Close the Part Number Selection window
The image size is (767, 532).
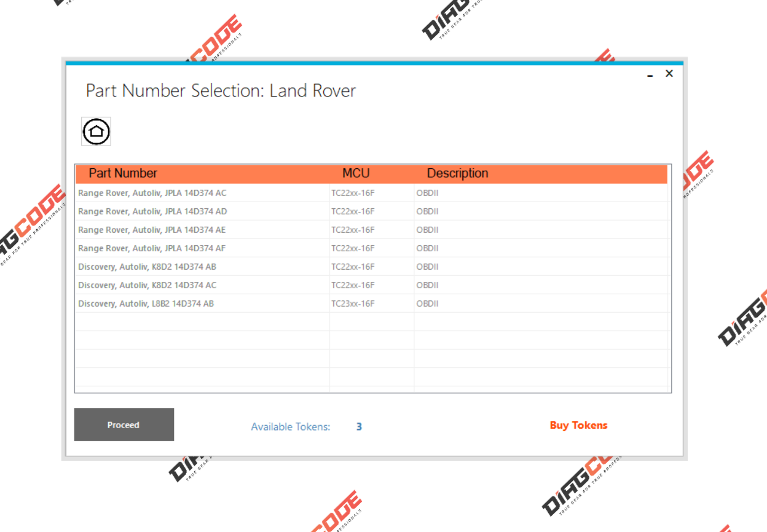[669, 74]
